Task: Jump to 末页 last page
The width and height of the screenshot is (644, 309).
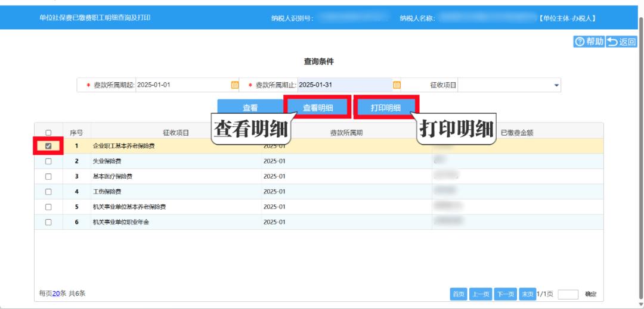Action: [528, 294]
